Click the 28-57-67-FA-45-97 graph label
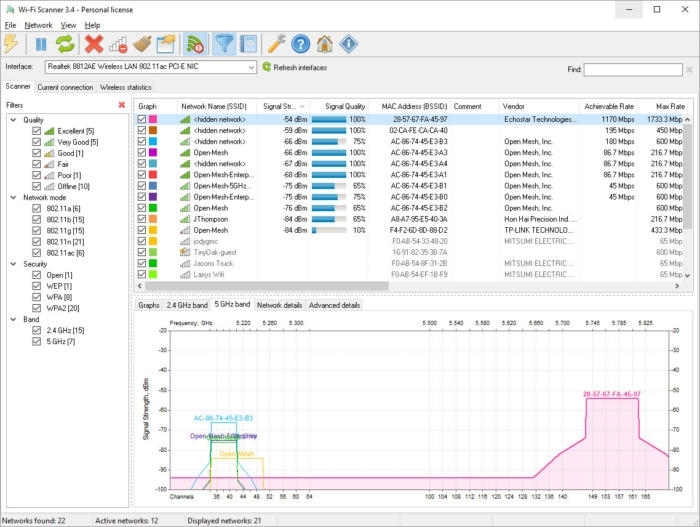Image resolution: width=700 pixels, height=527 pixels. (x=612, y=394)
